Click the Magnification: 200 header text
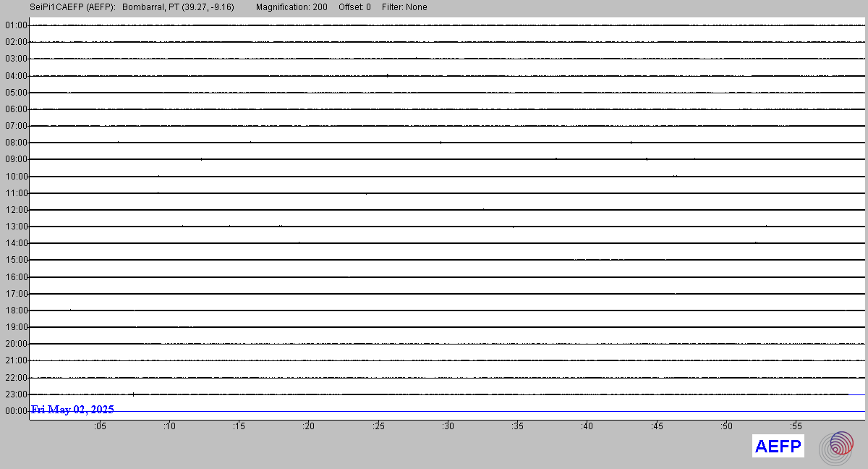The height and width of the screenshot is (469, 868). (292, 7)
